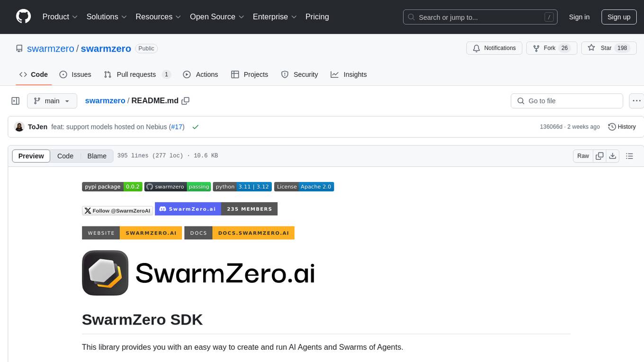
Task: Focus the Go to file field
Action: [567, 101]
